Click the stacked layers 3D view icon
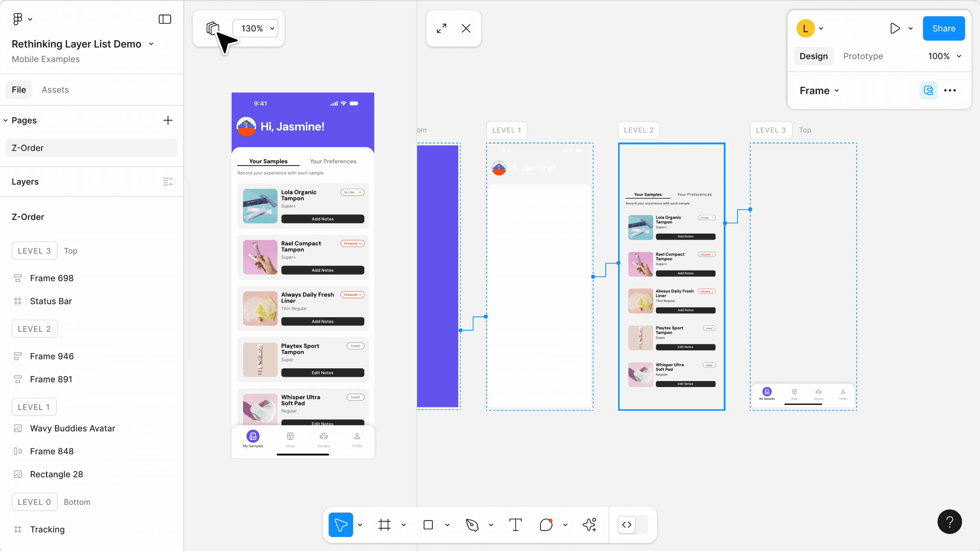 tap(212, 29)
